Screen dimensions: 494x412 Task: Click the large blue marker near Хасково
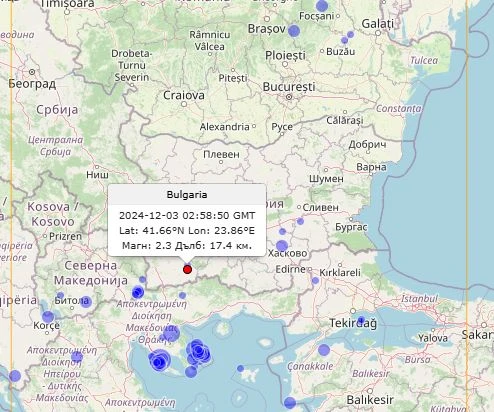pos(282,246)
